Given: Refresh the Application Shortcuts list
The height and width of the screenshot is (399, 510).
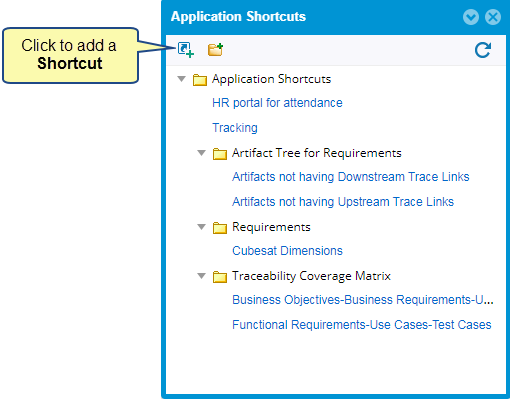Looking at the screenshot, I should point(483,50).
